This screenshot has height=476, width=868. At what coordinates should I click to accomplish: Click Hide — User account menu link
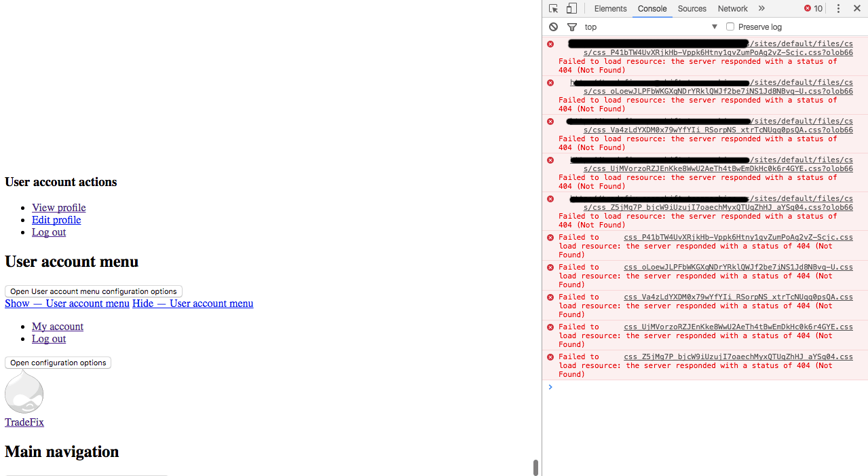pyautogui.click(x=193, y=304)
